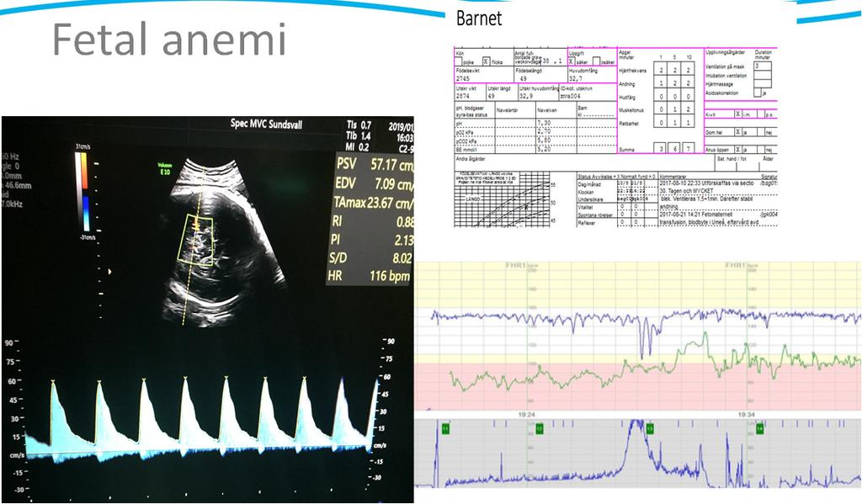
Task: Toggle the 'Anus öppen' ja checkbox
Action: (x=738, y=150)
